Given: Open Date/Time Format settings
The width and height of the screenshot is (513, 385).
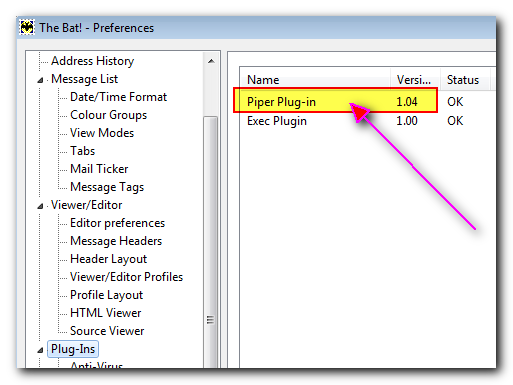Looking at the screenshot, I should point(118,97).
